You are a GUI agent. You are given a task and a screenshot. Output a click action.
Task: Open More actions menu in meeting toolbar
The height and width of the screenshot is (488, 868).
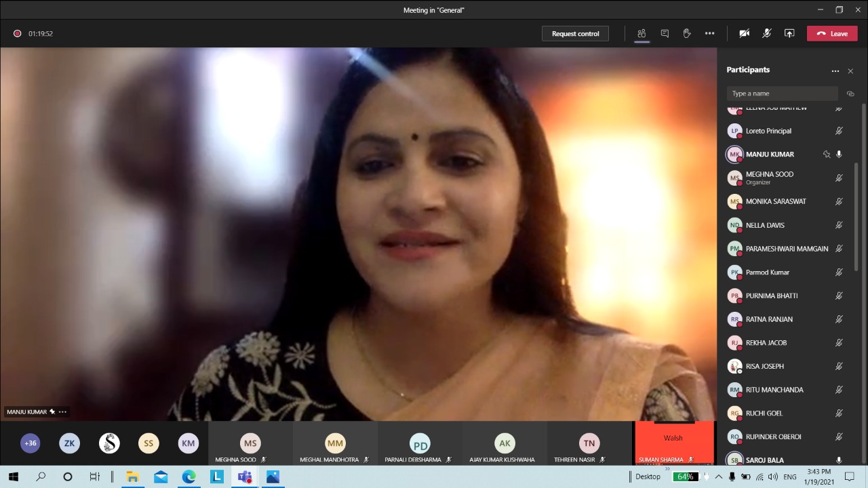click(x=709, y=33)
